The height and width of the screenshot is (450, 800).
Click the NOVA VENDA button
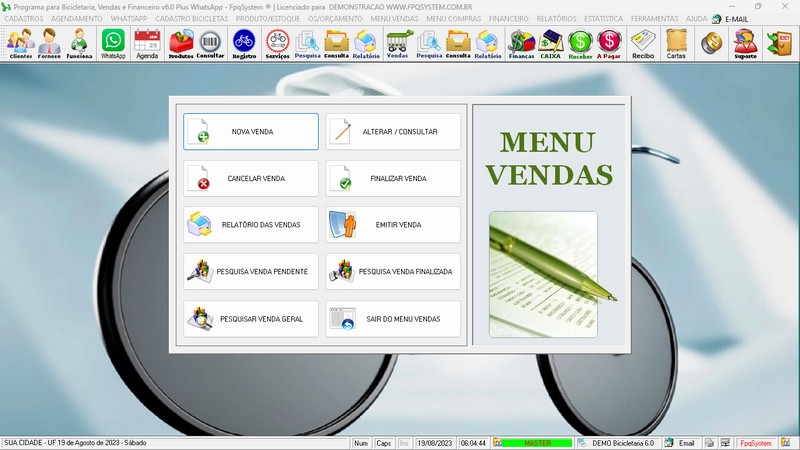[x=251, y=132]
